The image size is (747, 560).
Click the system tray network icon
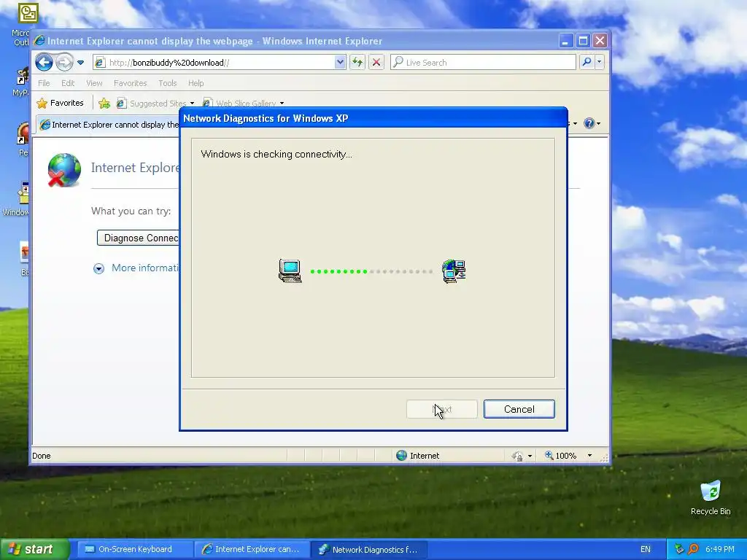click(679, 549)
